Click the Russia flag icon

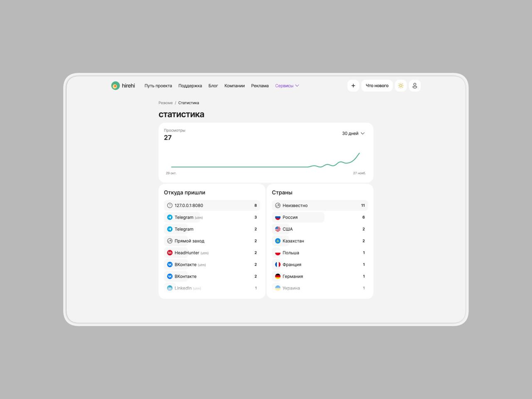pyautogui.click(x=278, y=217)
